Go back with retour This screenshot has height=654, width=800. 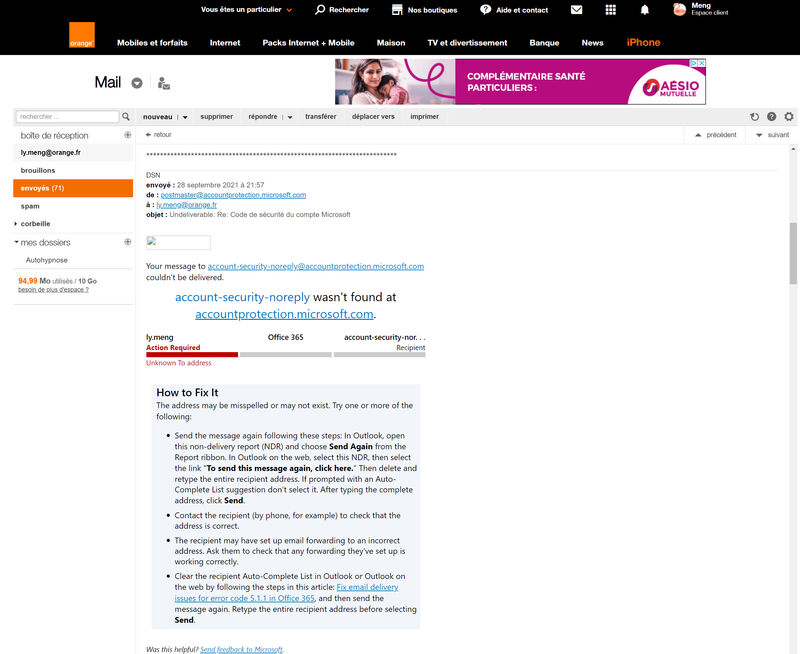coord(159,135)
